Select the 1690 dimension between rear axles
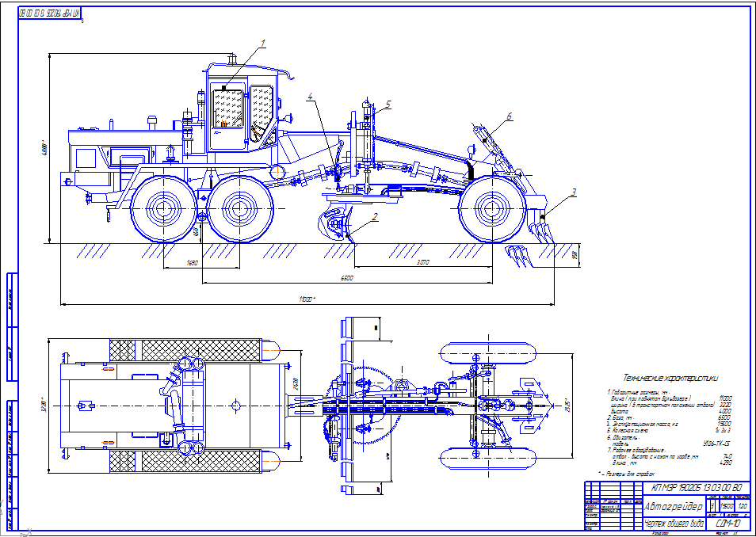Screen dimensions: 756x537 192,263
